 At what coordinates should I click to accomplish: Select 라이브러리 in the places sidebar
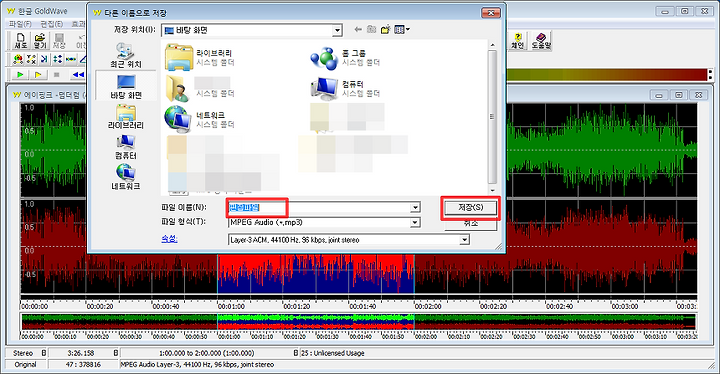(x=126, y=116)
